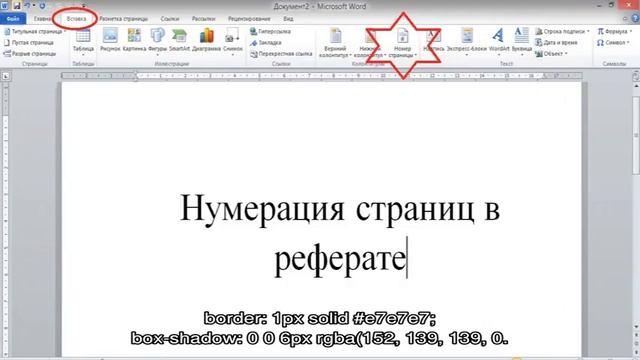
Task: Insert a cross-reference via Перекрестная ссылка
Action: click(x=281, y=53)
